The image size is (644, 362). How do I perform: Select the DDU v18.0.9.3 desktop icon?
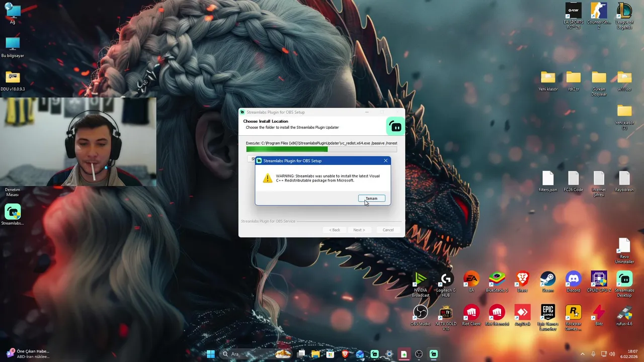[x=13, y=80]
